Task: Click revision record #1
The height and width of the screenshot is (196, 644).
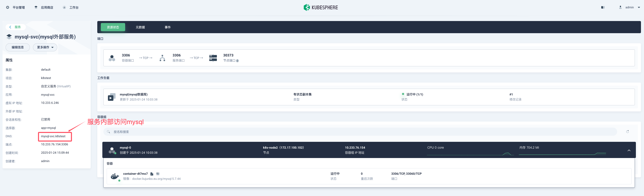Action: 511,94
